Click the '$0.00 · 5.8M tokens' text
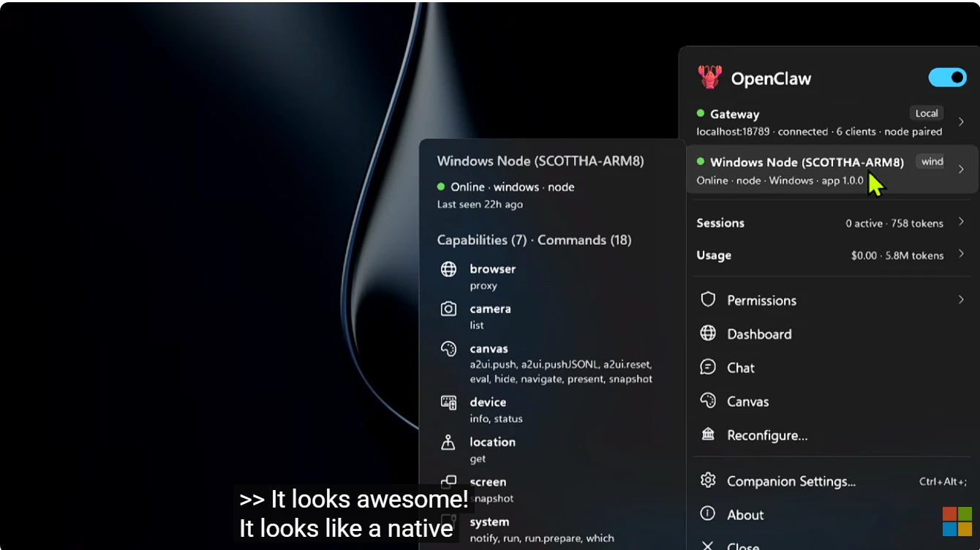The image size is (980, 550). coord(897,255)
